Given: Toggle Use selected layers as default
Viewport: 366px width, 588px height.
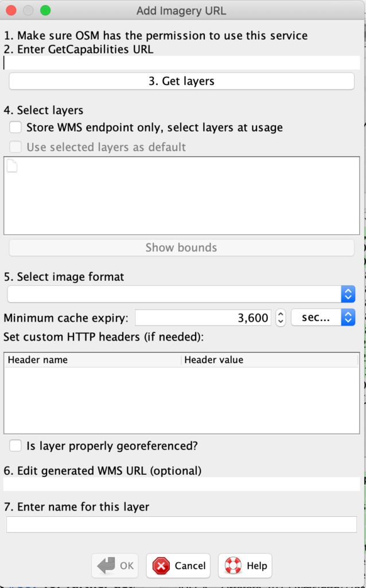Looking at the screenshot, I should (15, 147).
